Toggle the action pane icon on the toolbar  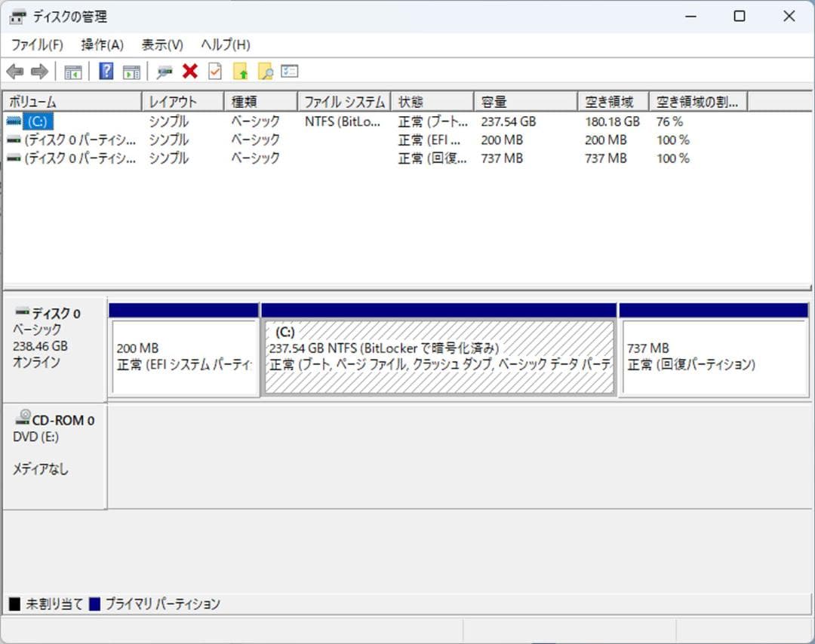click(131, 71)
